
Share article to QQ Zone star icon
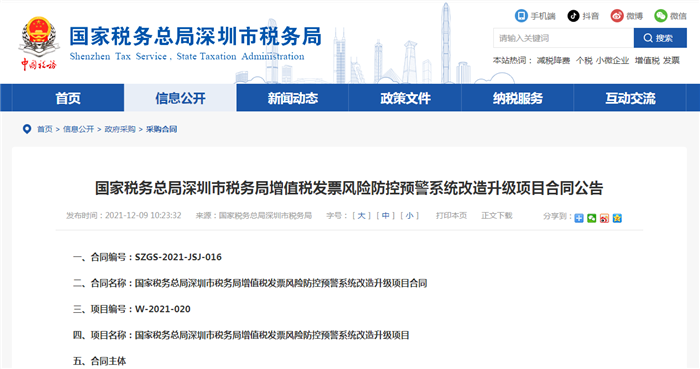click(x=617, y=218)
